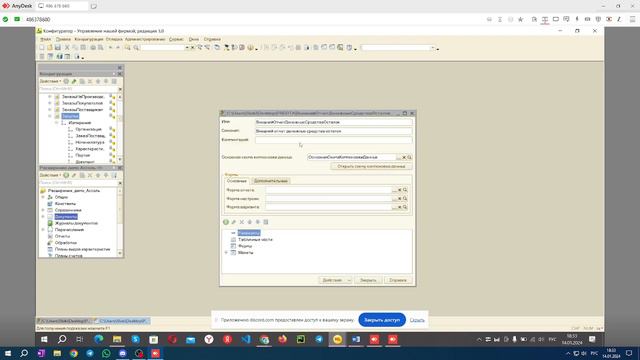Select Документы in extension tree

click(66, 217)
